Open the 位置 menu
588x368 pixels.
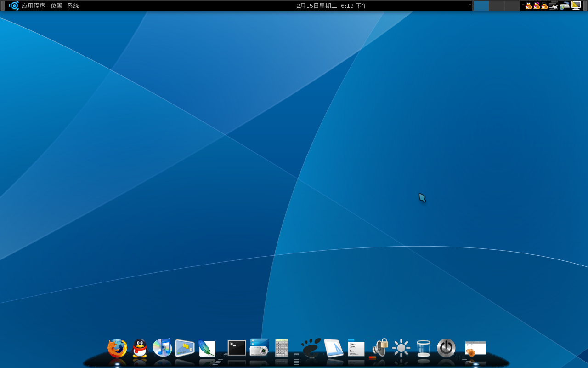tap(57, 6)
